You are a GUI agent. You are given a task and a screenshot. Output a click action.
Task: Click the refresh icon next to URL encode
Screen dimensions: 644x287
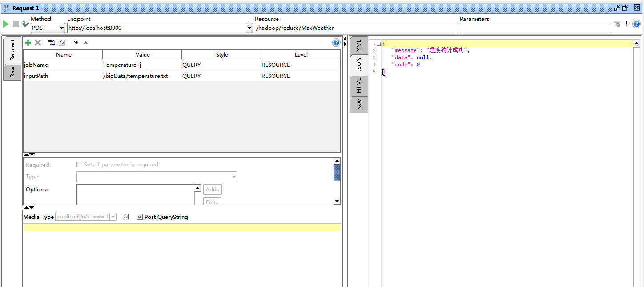[62, 42]
